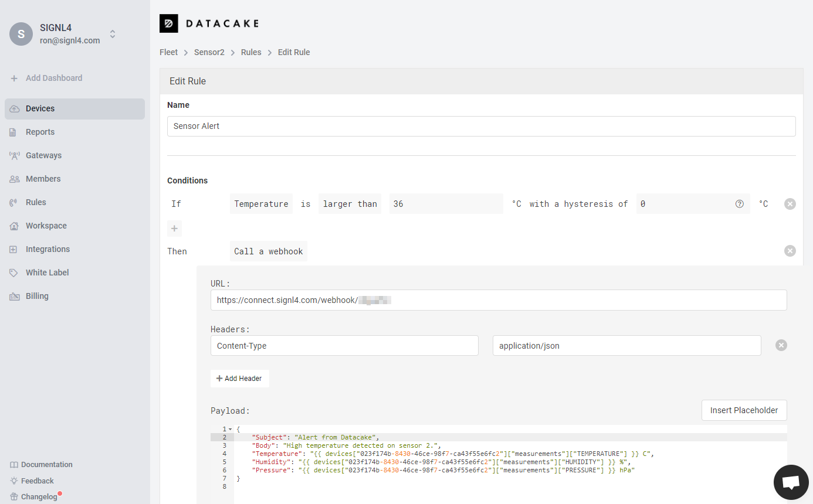
Task: Click the Add Header button
Action: [240, 379]
